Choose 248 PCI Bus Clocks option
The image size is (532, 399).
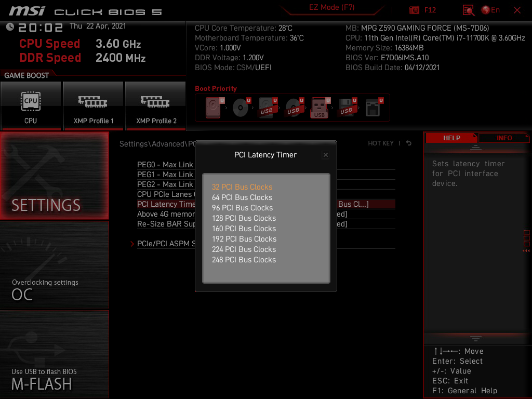tap(244, 260)
